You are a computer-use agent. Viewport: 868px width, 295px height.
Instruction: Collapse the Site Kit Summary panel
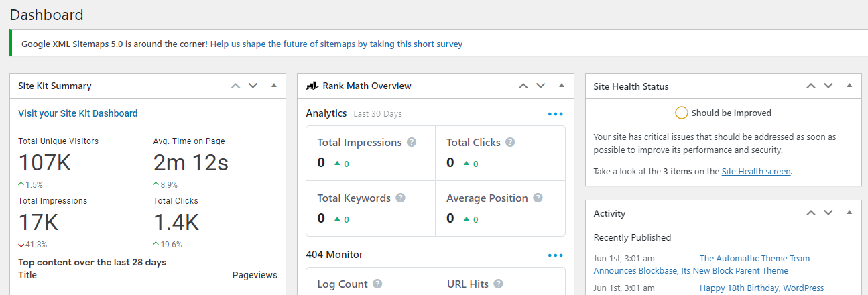273,86
